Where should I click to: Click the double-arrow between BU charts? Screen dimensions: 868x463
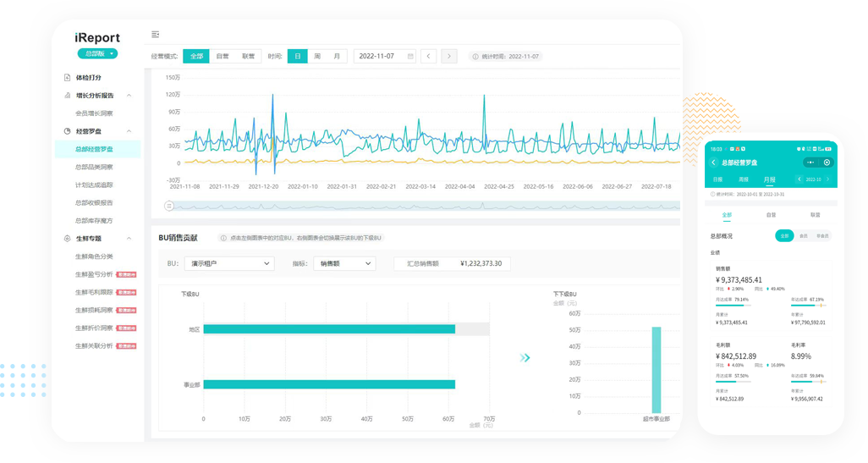coord(525,358)
